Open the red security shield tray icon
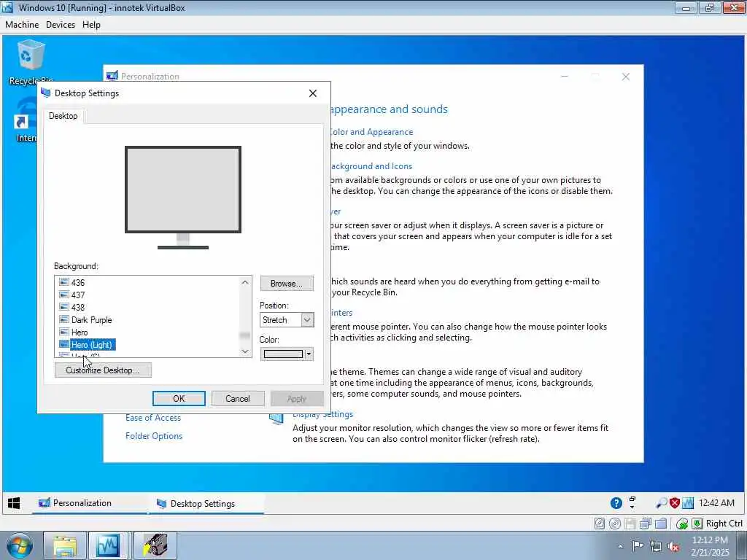 click(675, 503)
